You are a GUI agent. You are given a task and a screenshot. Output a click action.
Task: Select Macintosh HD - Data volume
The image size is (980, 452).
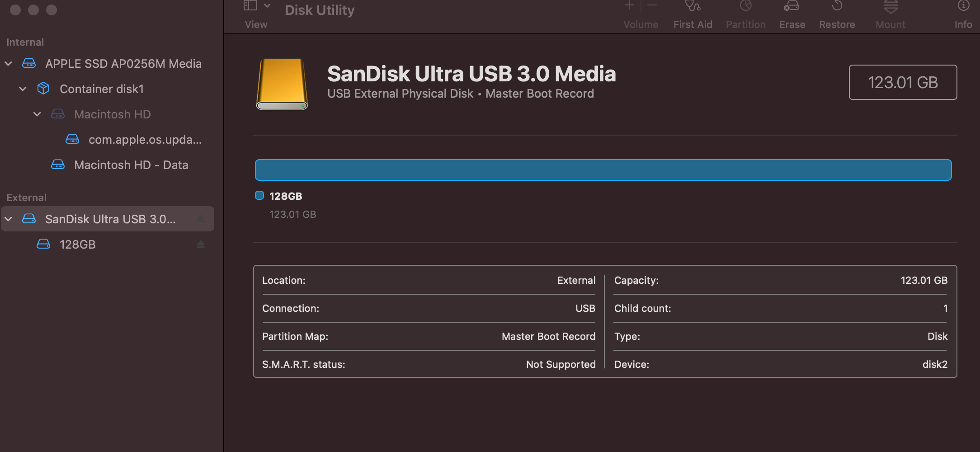pos(131,165)
